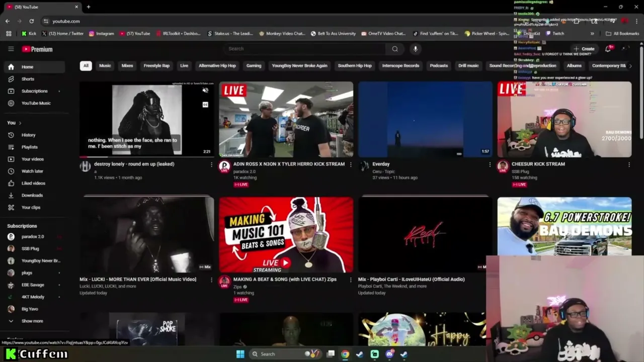Open Task View in the taskbar
644x362 pixels.
331,354
